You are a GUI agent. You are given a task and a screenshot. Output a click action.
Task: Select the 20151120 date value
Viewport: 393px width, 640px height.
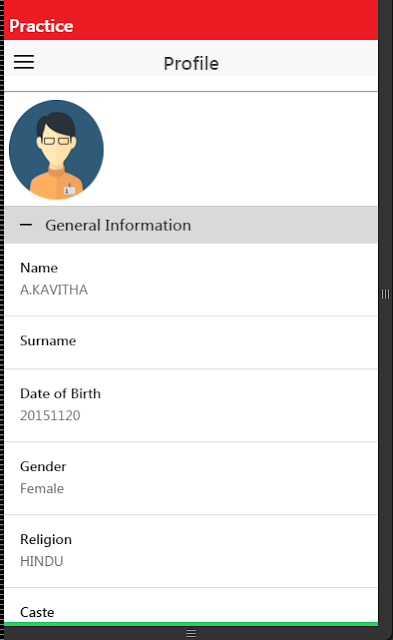[50, 416]
